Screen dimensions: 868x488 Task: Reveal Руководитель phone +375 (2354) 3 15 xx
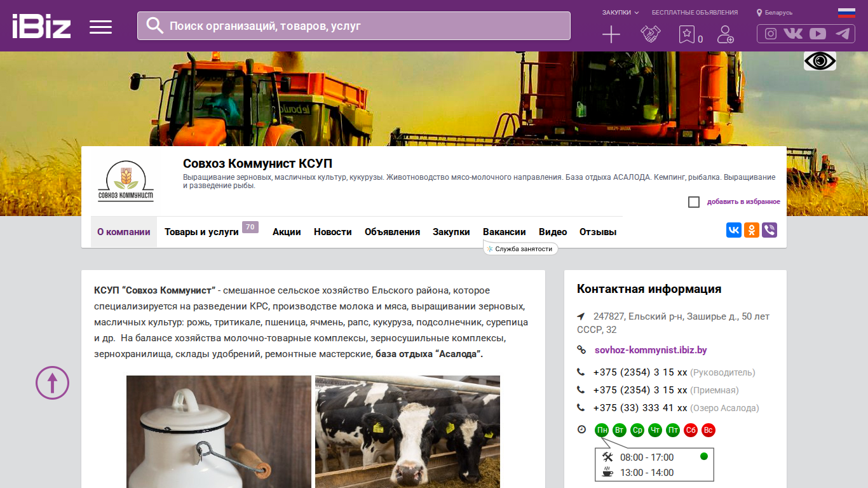pyautogui.click(x=641, y=372)
